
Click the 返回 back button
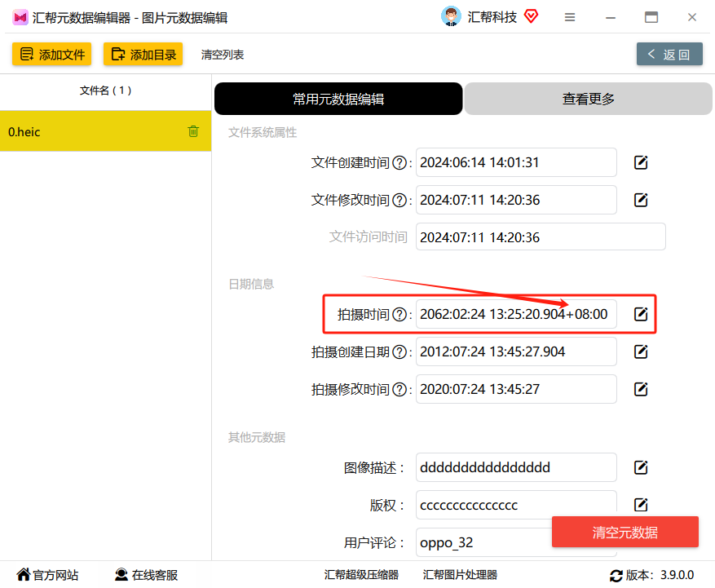(669, 55)
